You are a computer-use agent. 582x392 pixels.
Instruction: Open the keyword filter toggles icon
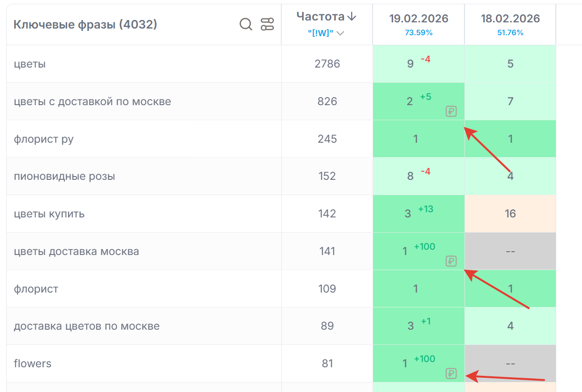click(267, 24)
